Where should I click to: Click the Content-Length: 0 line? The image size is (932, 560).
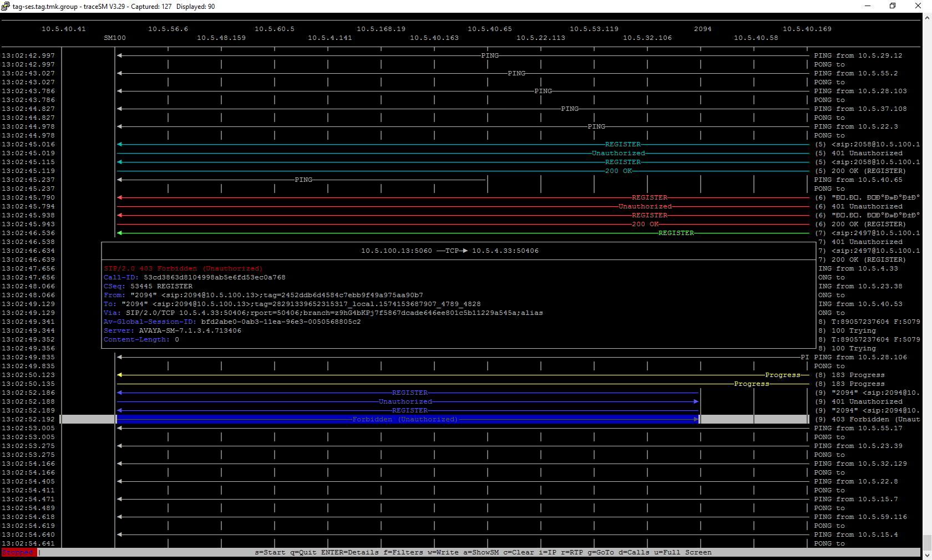(141, 339)
